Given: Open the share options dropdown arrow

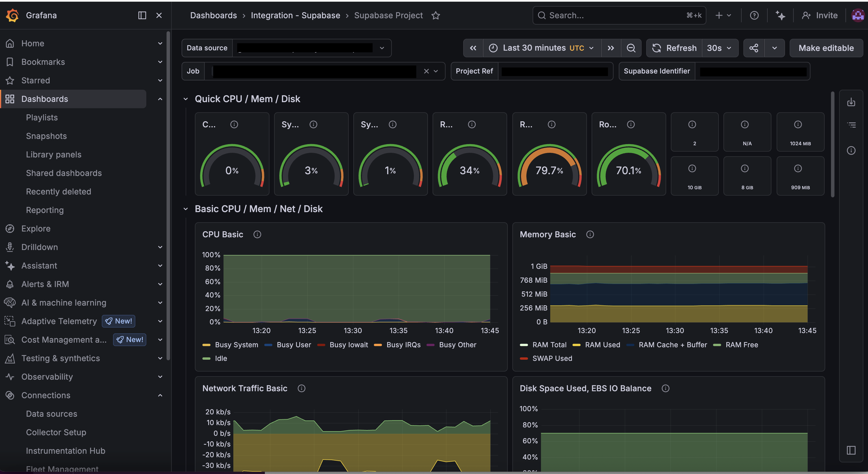Looking at the screenshot, I should pyautogui.click(x=774, y=48).
